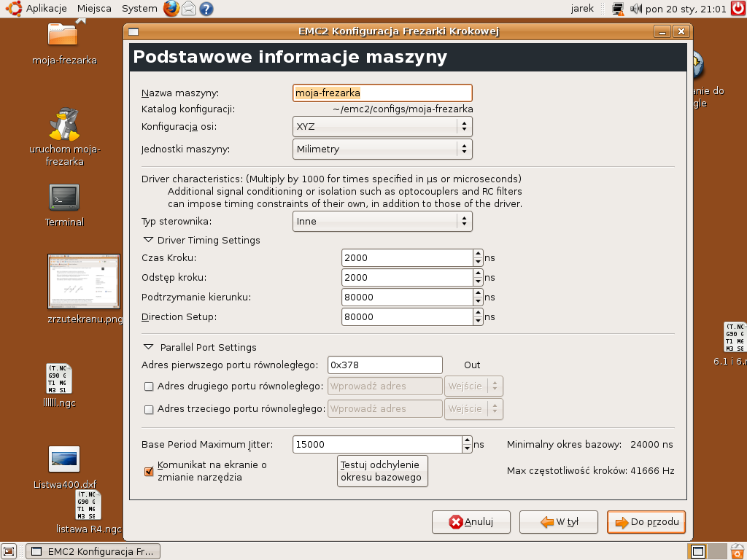Enable the third parallel port address checkbox
This screenshot has height=560, width=747.
pyautogui.click(x=149, y=409)
